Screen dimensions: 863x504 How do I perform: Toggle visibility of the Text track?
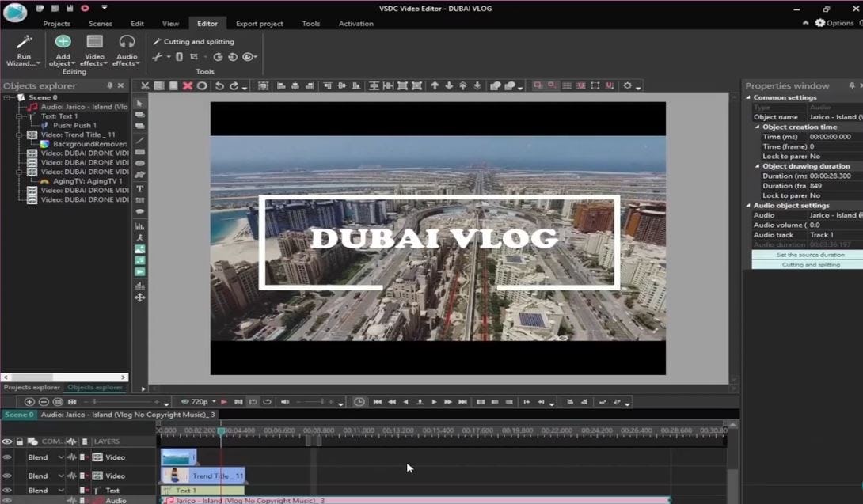click(x=7, y=490)
